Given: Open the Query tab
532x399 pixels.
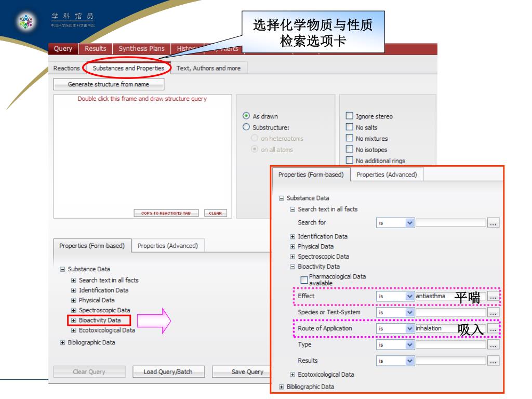Looking at the screenshot, I should pyautogui.click(x=63, y=48).
